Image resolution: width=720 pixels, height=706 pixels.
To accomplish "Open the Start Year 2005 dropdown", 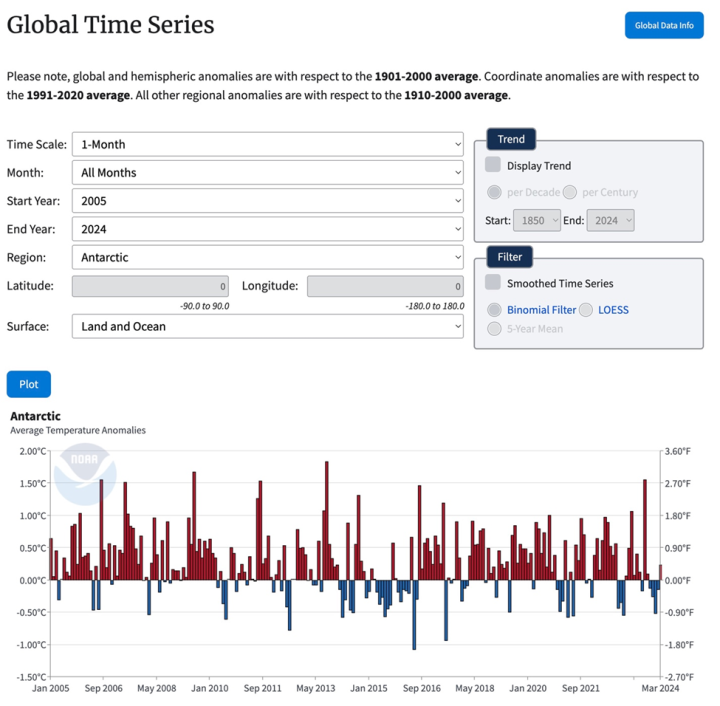I will point(268,201).
